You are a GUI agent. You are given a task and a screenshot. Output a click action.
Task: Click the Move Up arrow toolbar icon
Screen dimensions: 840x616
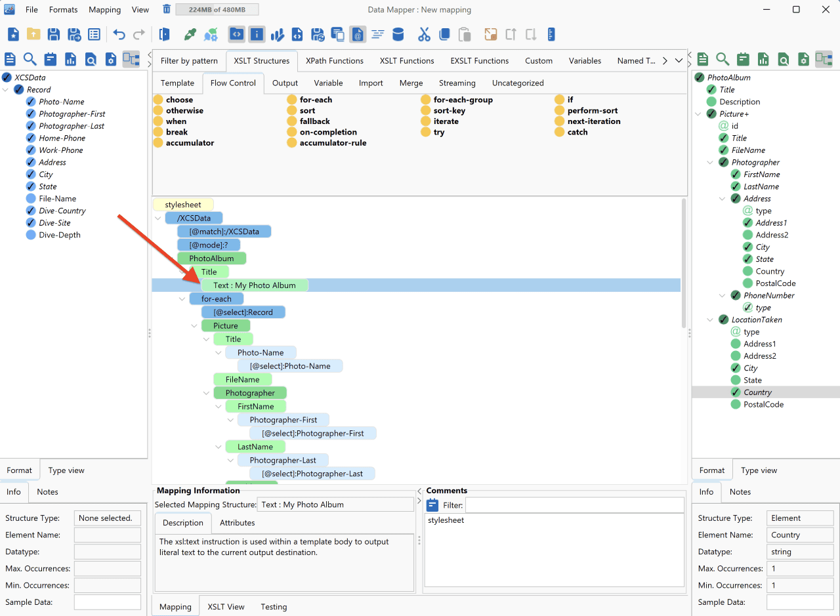tap(511, 34)
